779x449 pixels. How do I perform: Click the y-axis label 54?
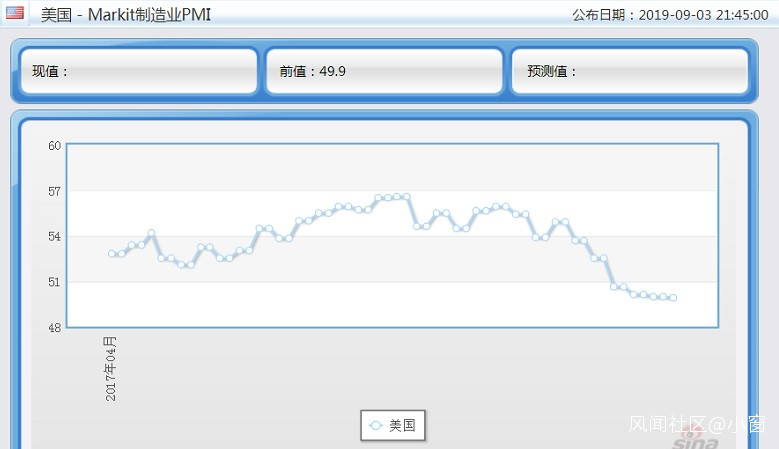[54, 236]
